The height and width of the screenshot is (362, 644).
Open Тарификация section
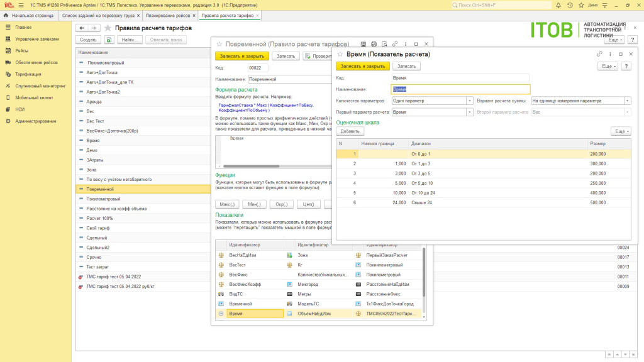[x=28, y=74]
